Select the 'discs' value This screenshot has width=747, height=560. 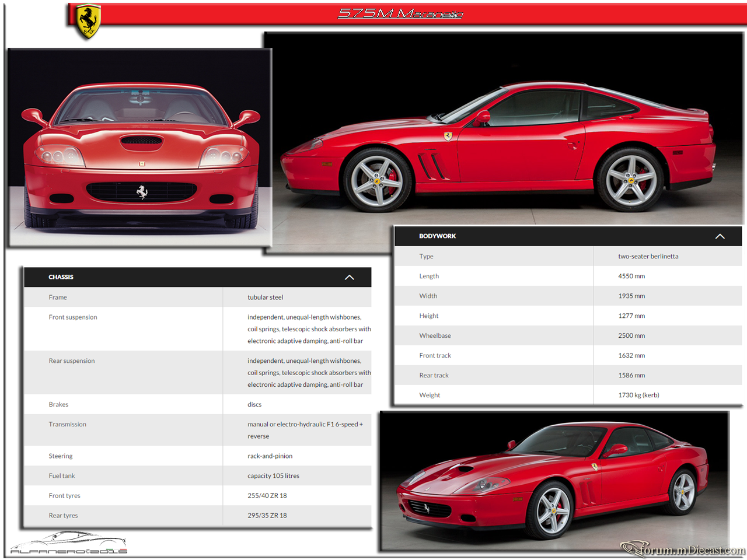(x=254, y=405)
